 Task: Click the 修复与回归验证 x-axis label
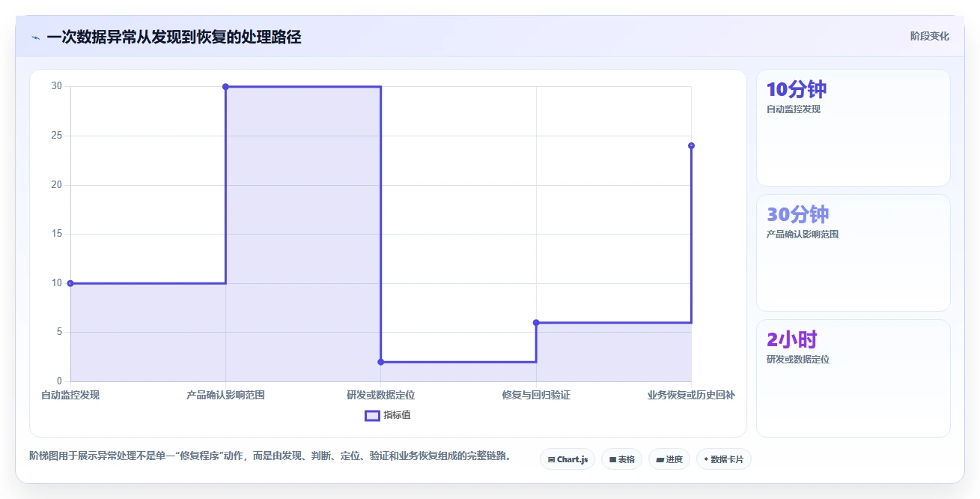point(536,395)
